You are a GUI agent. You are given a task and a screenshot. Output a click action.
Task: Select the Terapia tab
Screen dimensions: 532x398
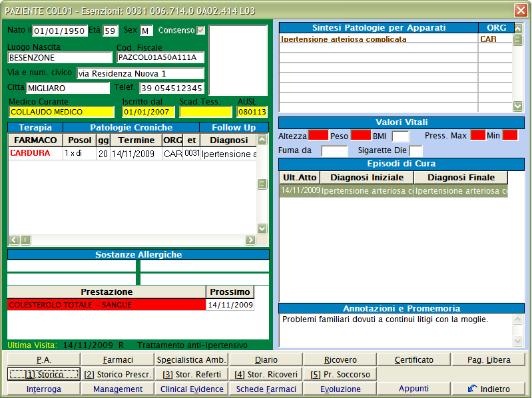[35, 127]
